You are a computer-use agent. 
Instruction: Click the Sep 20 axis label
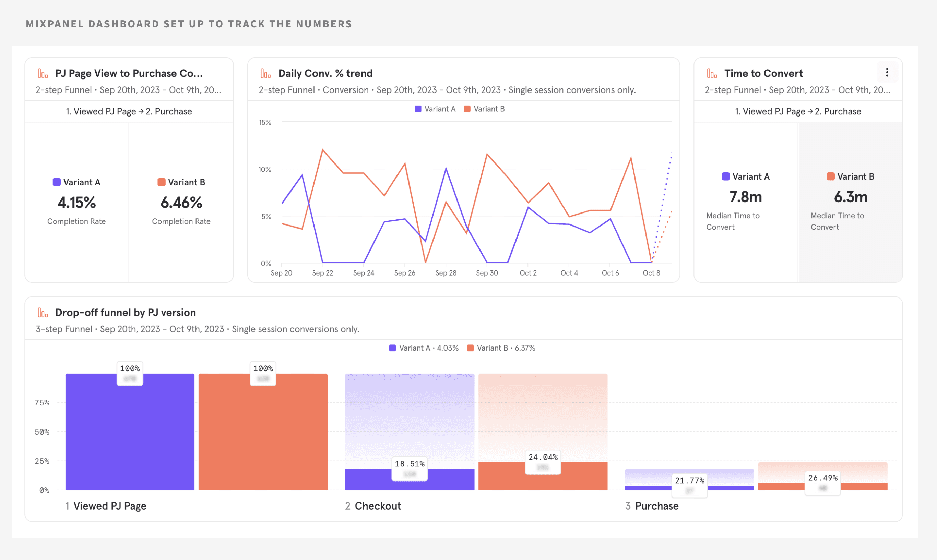pos(281,273)
